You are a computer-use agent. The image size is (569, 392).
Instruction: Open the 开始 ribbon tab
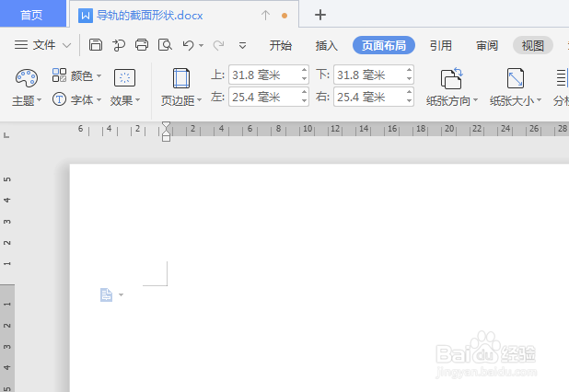pos(281,46)
